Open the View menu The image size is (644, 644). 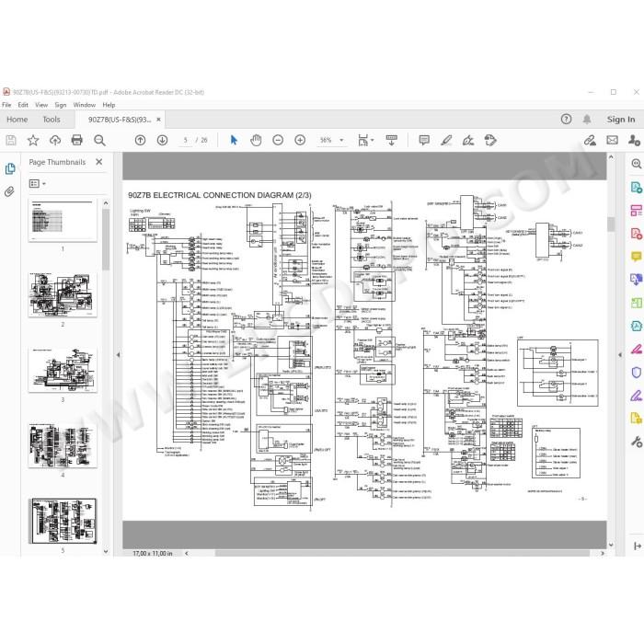point(41,105)
